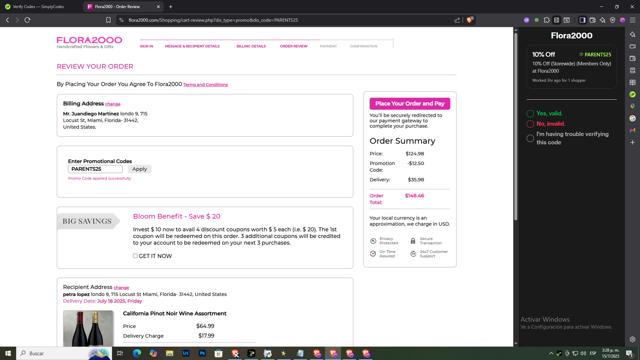This screenshot has width=640, height=360.
Task: Add a sidebar item with plus icon
Action: tap(632, 142)
